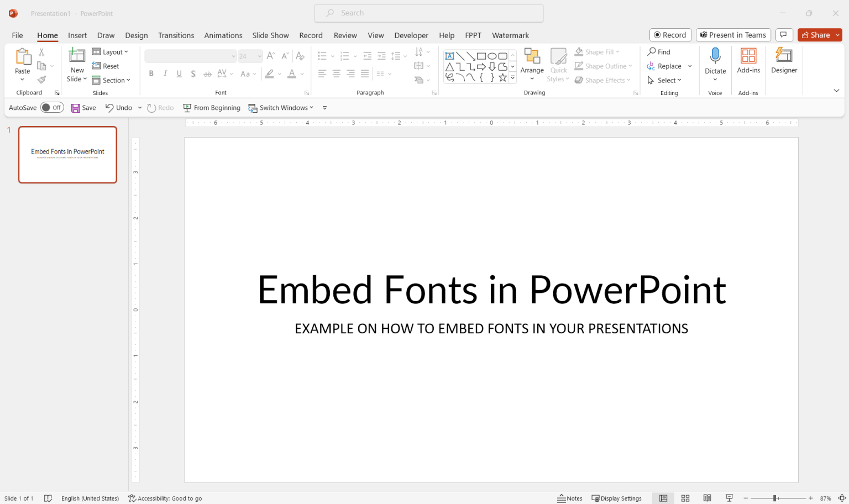
Task: Open the Slide Show tab
Action: (270, 35)
